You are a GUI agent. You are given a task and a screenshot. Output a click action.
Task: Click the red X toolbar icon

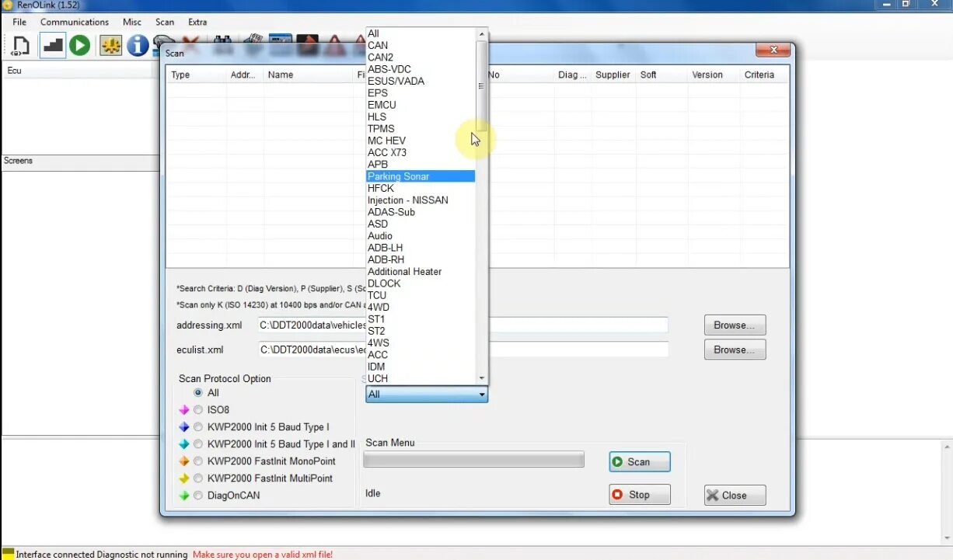point(190,40)
